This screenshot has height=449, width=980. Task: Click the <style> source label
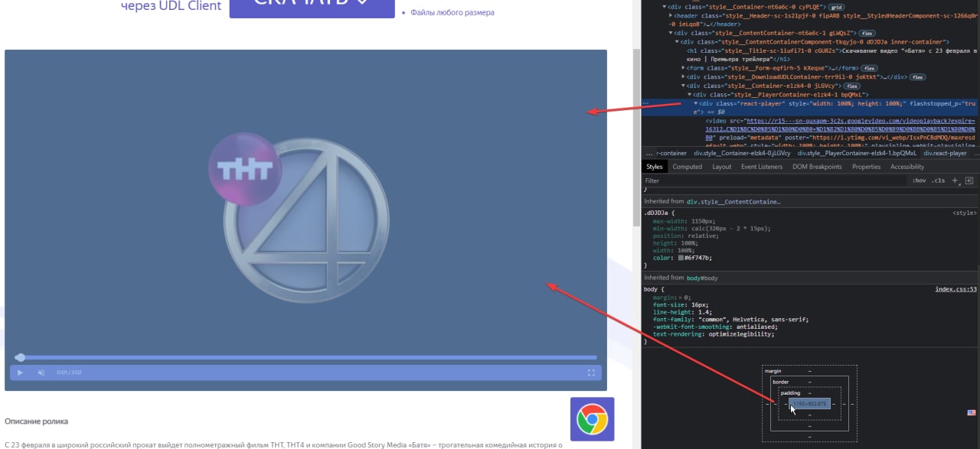(x=965, y=213)
